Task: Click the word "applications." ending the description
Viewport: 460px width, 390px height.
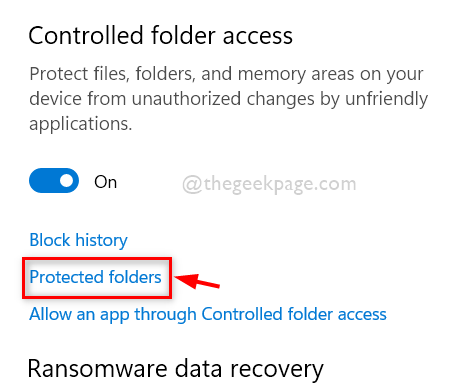Action: pos(81,124)
